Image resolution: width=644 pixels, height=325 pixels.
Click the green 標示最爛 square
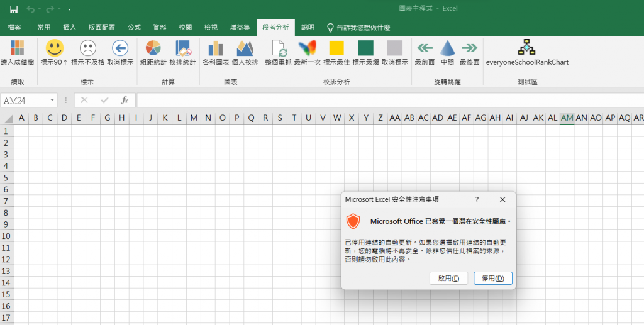365,48
